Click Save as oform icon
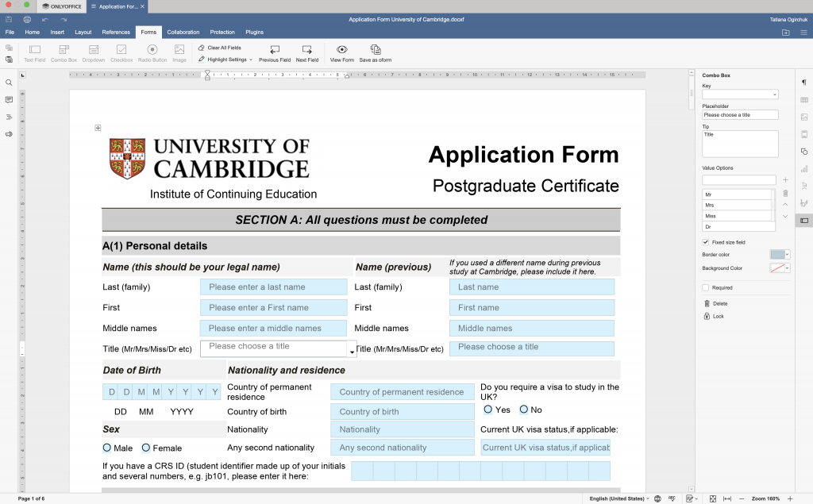Screen dimensions: 813x504 375,49
